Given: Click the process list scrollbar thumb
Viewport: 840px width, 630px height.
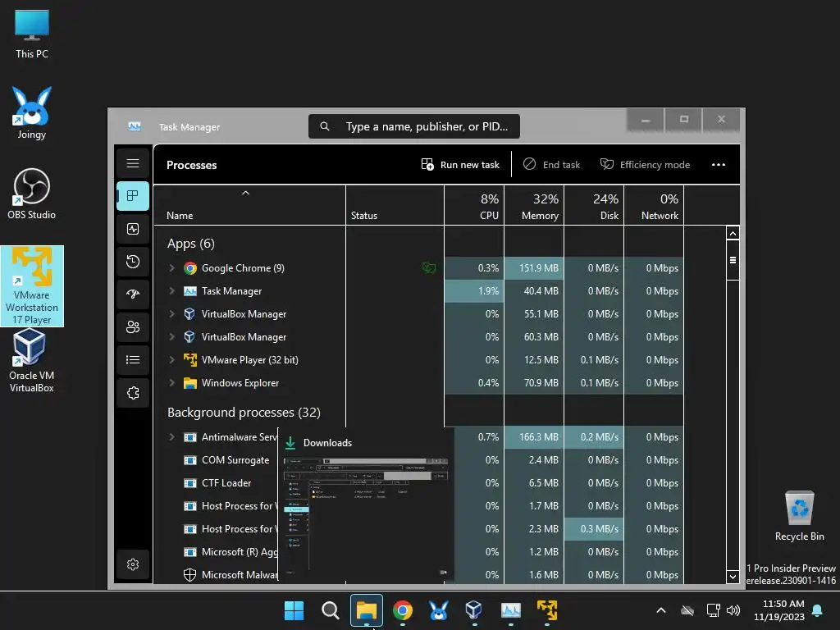Looking at the screenshot, I should click(733, 260).
